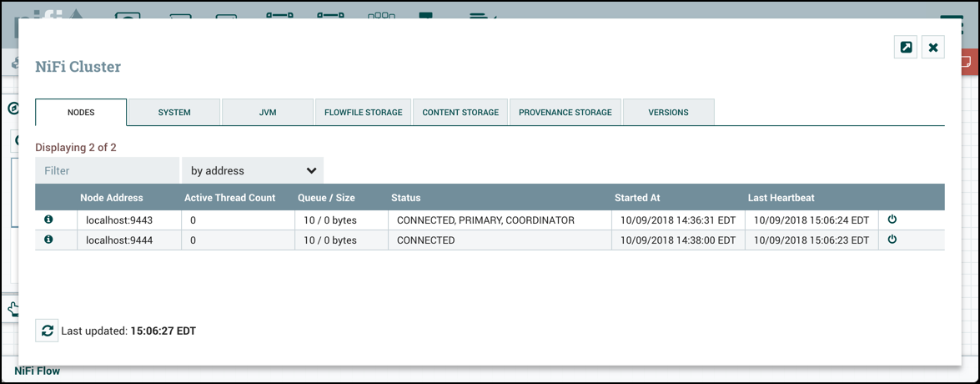Sort by Active Thread Count header
This screenshot has height=384, width=980.
pos(229,198)
